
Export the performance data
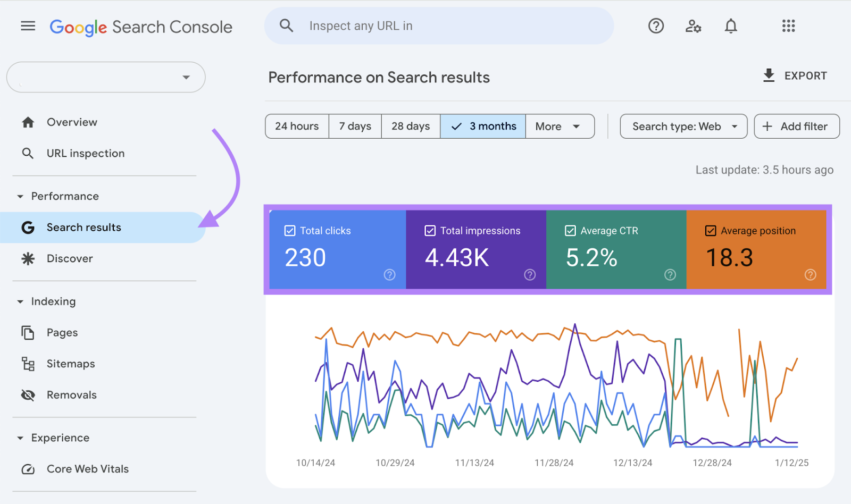(795, 75)
